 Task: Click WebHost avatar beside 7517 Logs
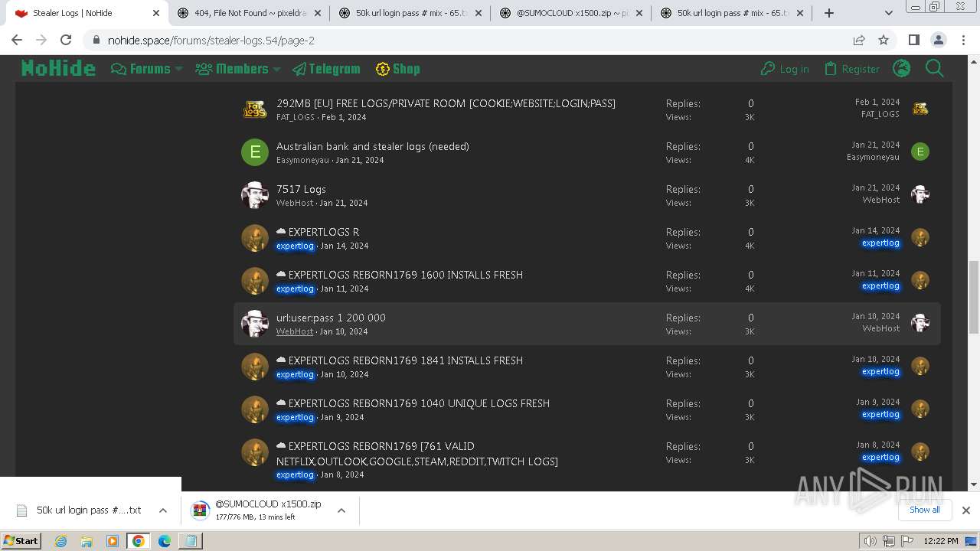[254, 195]
